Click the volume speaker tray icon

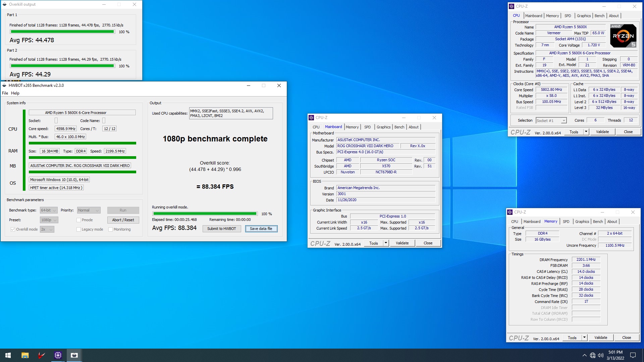(601, 355)
